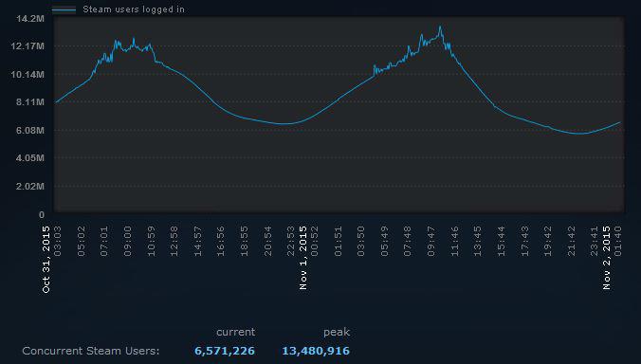This screenshot has width=641, height=364.
Task: Select the Nov 1, 2015 date label
Action: (x=302, y=258)
